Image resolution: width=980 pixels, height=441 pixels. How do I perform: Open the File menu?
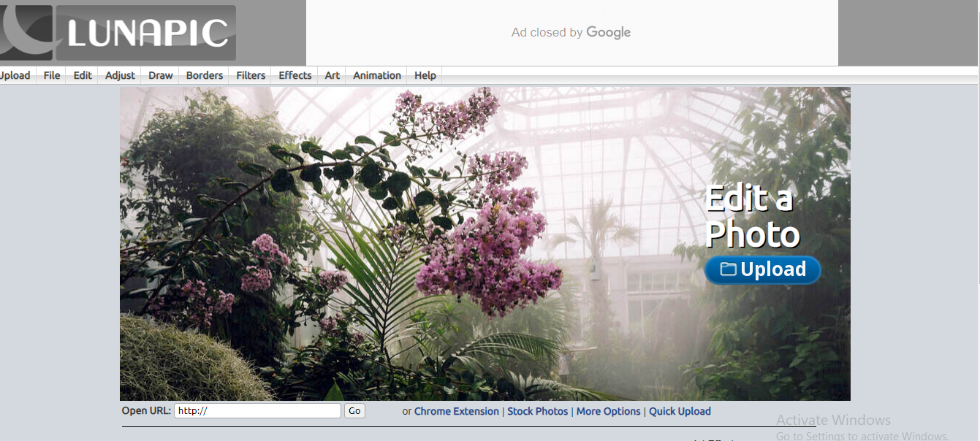pyautogui.click(x=52, y=75)
